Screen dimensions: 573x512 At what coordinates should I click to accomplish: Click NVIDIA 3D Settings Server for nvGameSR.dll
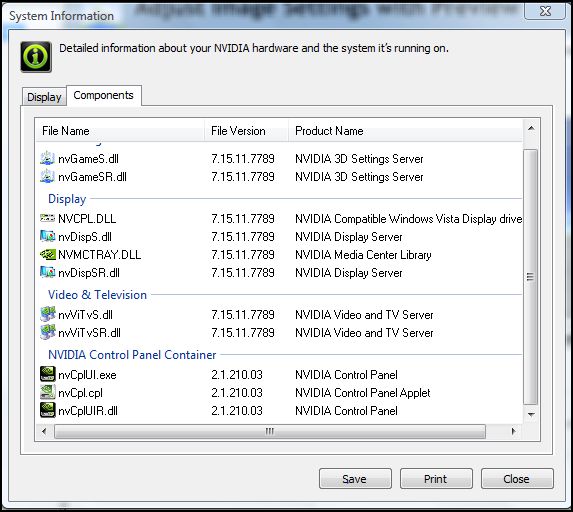point(359,177)
